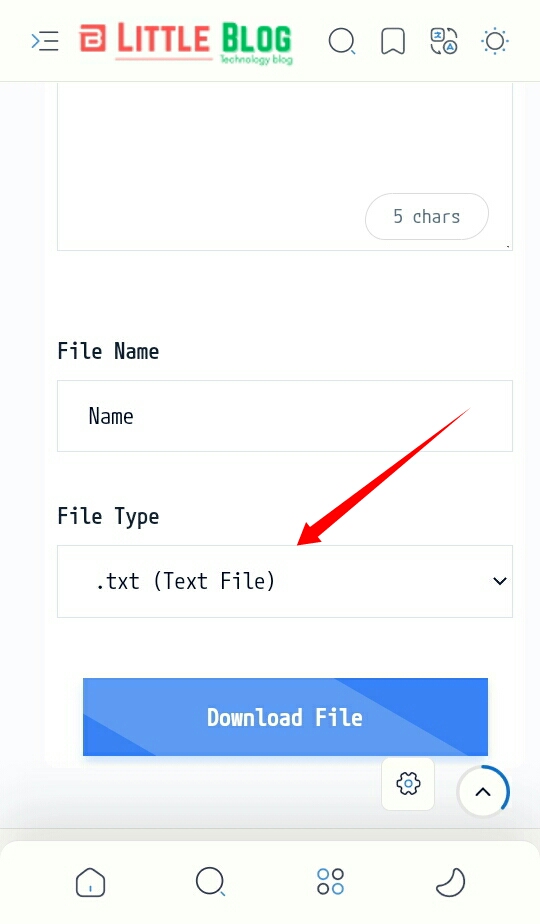The height and width of the screenshot is (924, 540).
Task: Click the File Type label
Action: pyautogui.click(x=108, y=517)
